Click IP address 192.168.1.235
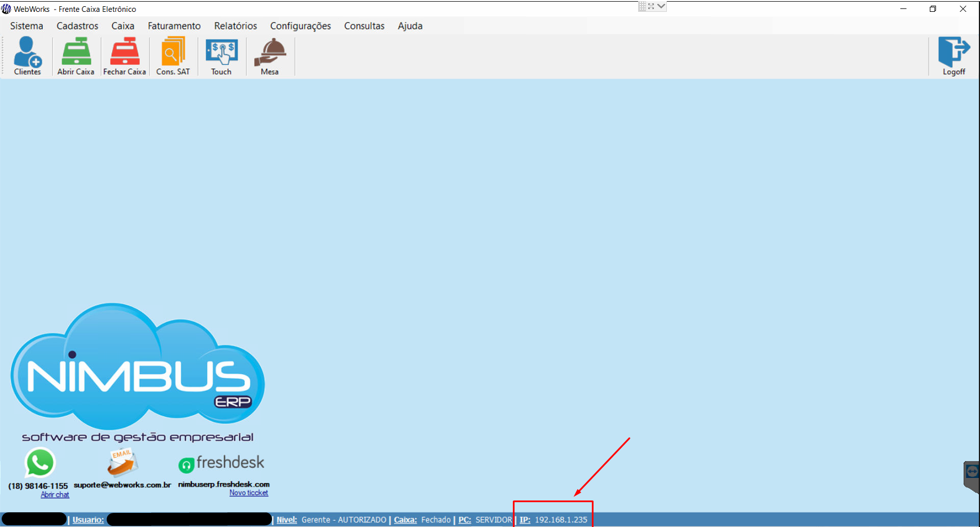 [x=561, y=520]
